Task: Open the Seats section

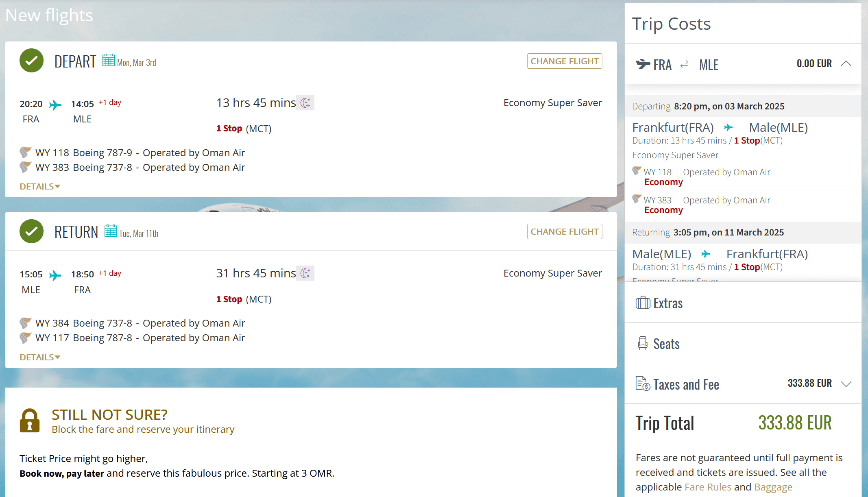Action: pyautogui.click(x=666, y=344)
